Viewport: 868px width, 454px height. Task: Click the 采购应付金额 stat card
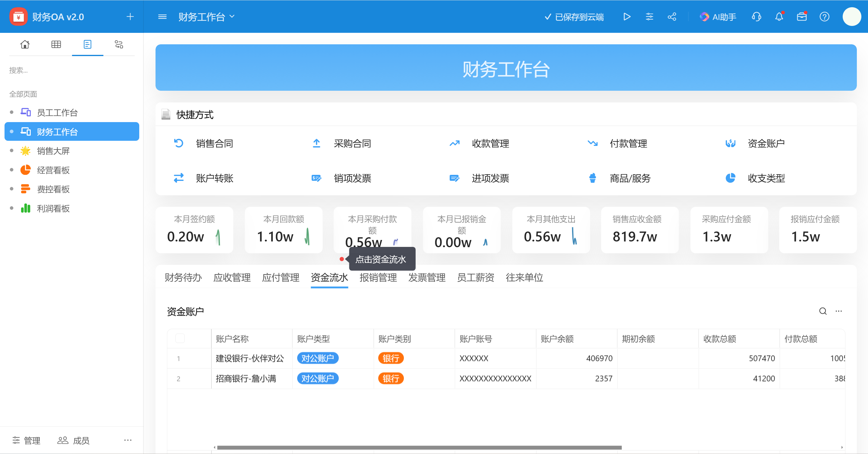(x=729, y=230)
